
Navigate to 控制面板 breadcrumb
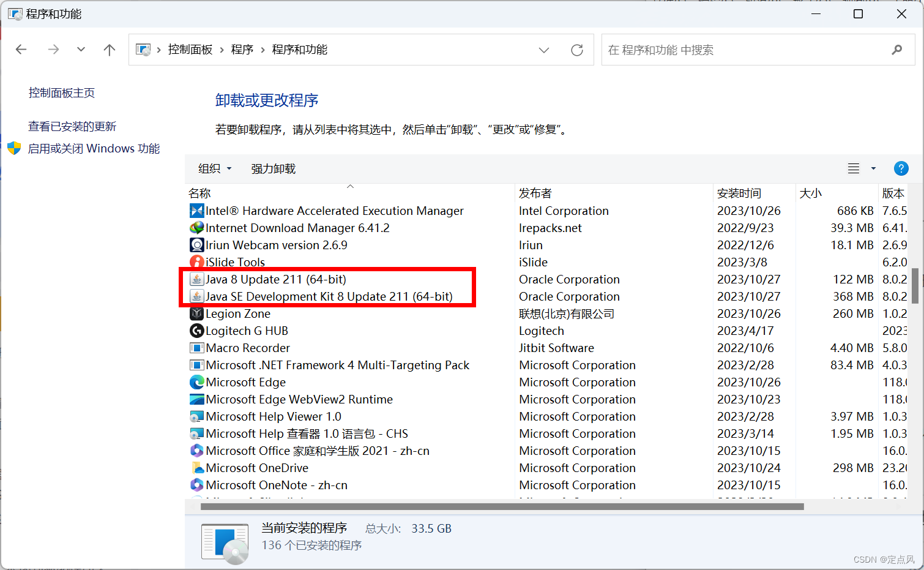(190, 50)
